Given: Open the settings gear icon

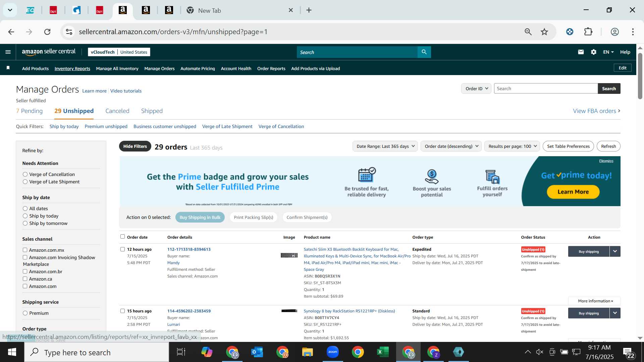Looking at the screenshot, I should click(594, 52).
